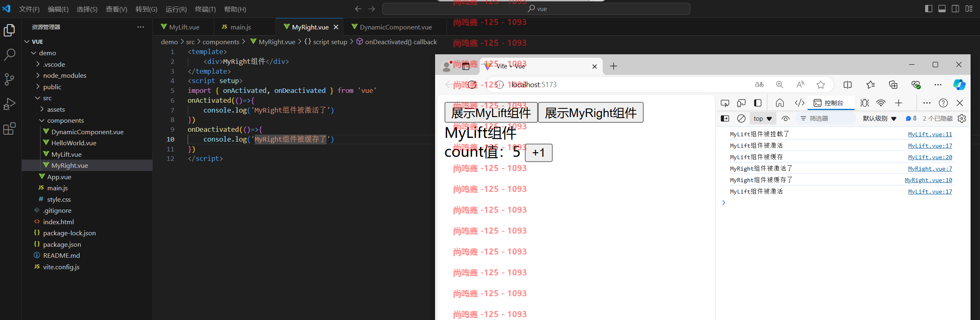The height and width of the screenshot is (320, 980).
Task: Collapse the src folder
Action: [38, 98]
